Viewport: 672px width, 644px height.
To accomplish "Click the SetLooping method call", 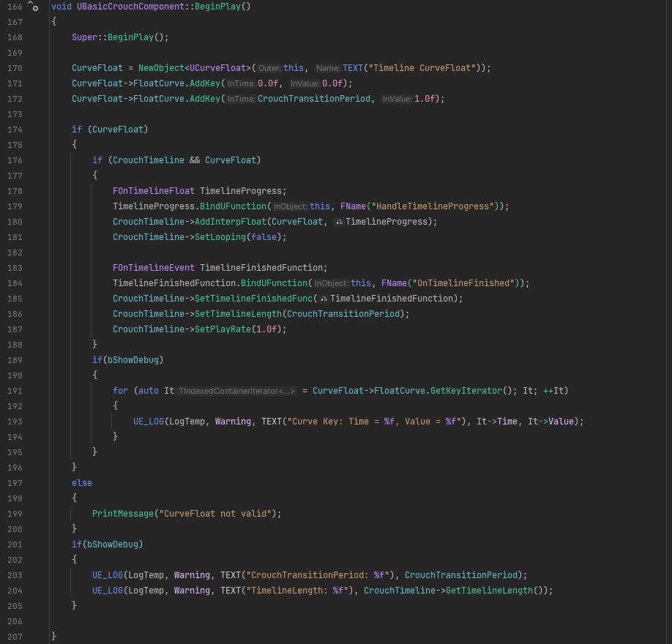I will (220, 237).
